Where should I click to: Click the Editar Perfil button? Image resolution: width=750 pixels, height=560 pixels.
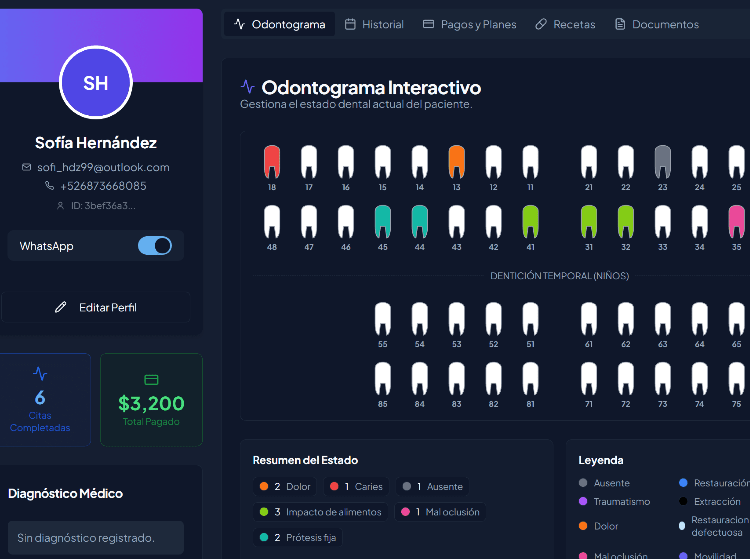(96, 307)
